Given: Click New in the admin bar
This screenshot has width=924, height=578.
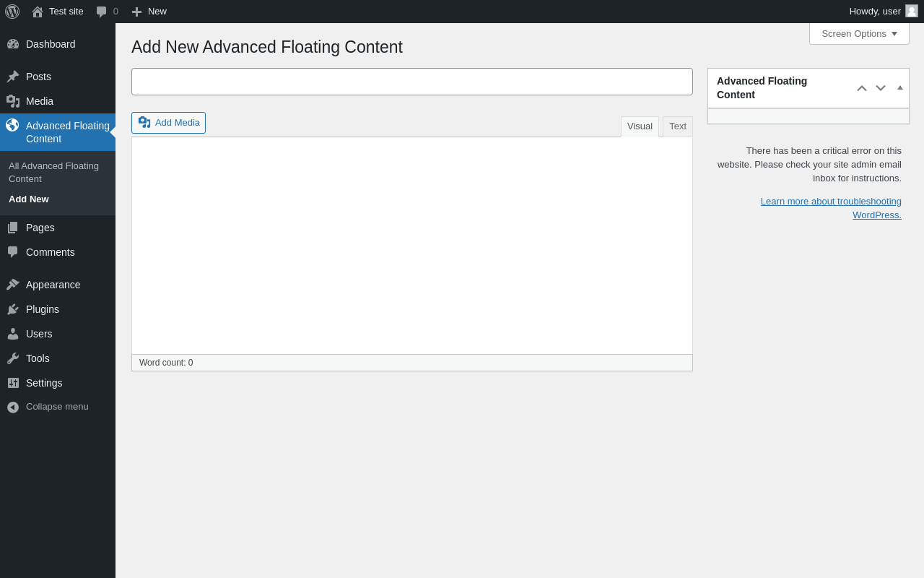Looking at the screenshot, I should pos(157,12).
